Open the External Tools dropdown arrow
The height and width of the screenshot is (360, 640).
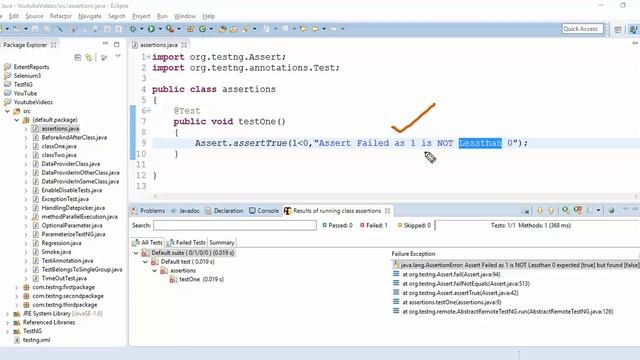click(179, 29)
